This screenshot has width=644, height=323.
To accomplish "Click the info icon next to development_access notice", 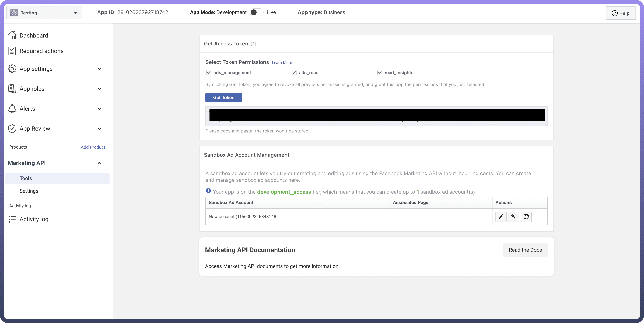I will click(x=208, y=191).
